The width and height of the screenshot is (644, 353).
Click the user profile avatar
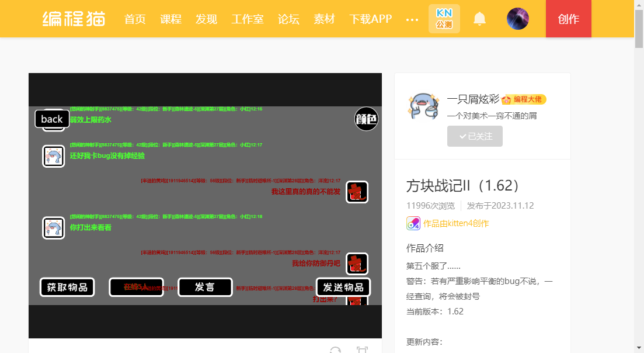coord(517,19)
